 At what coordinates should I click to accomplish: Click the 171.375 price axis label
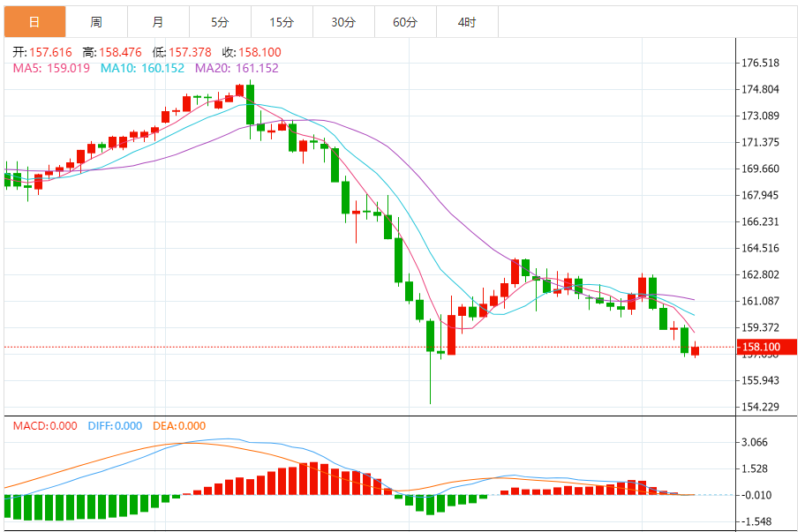coord(760,142)
